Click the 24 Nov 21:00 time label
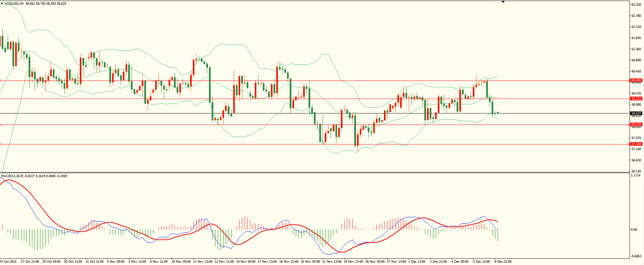Screen dimensions: 644x265 pyautogui.click(x=353, y=262)
